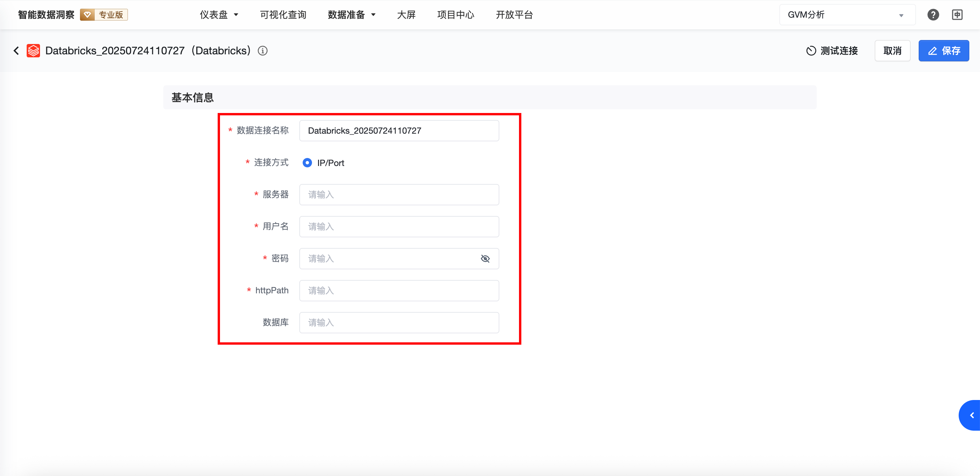Expand the blue floating side panel arrow
Image resolution: width=980 pixels, height=476 pixels.
click(x=971, y=415)
